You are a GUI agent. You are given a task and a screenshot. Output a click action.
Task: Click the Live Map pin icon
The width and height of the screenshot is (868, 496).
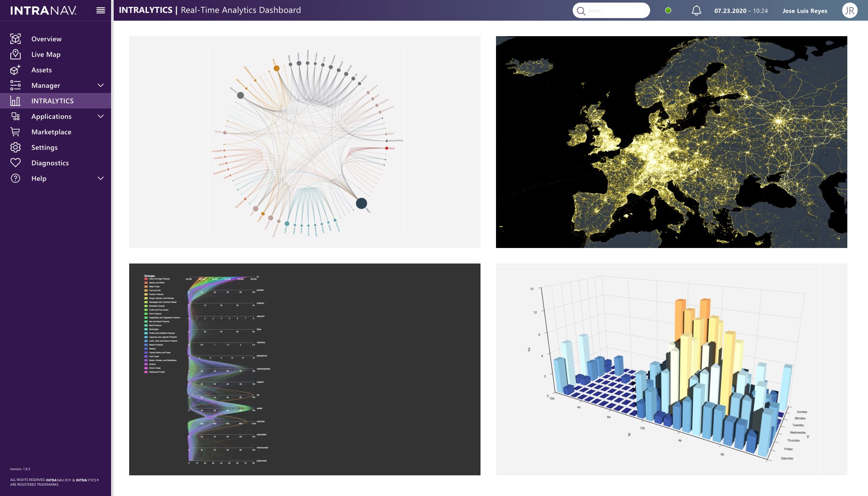[x=15, y=54]
